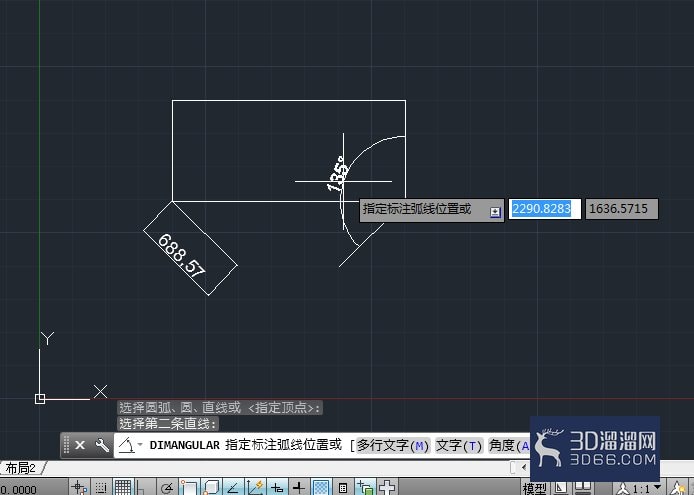694x495 pixels.
Task: Choose the 多行文字(M) option
Action: pyautogui.click(x=393, y=445)
